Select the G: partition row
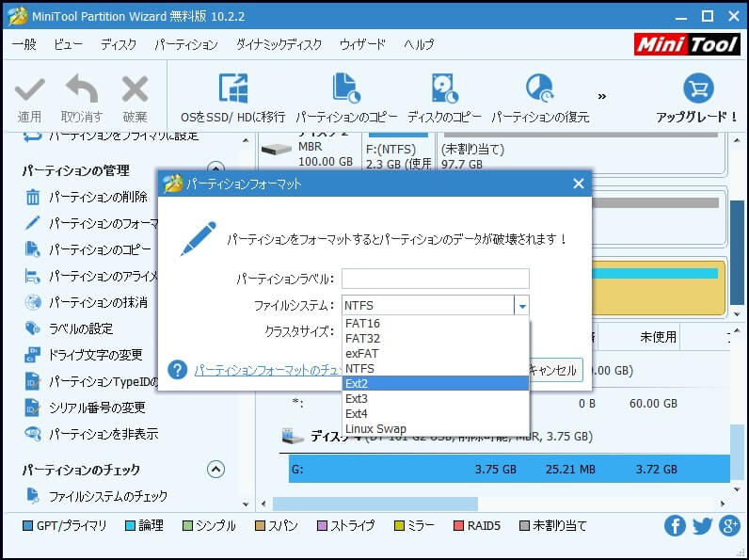749x560 pixels. click(x=509, y=470)
